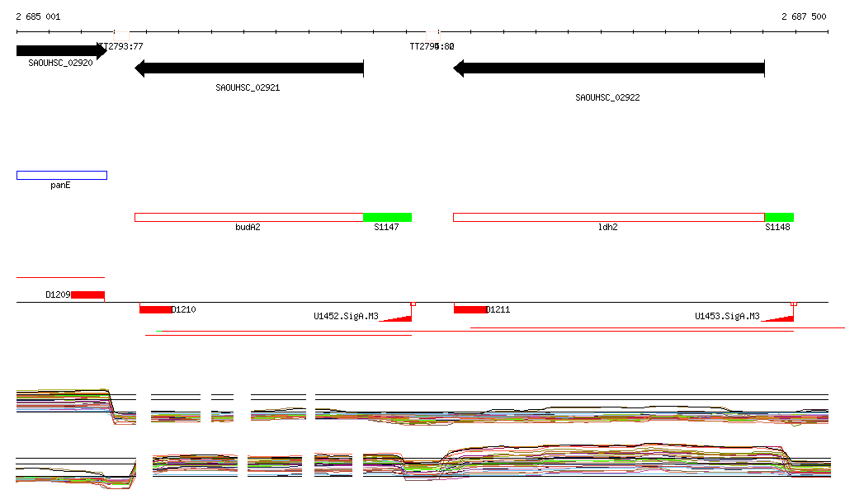This screenshot has width=845, height=504.
Task: Select the red D1209 segment block
Action: tap(87, 294)
